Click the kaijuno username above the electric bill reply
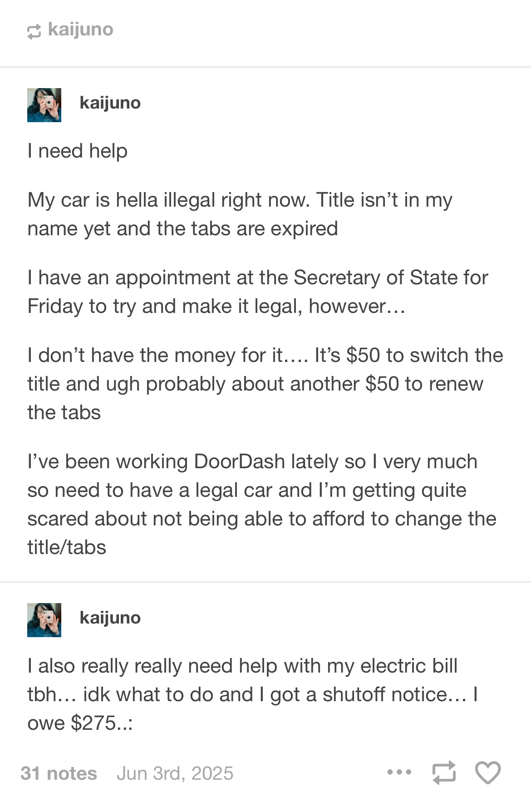 [110, 618]
